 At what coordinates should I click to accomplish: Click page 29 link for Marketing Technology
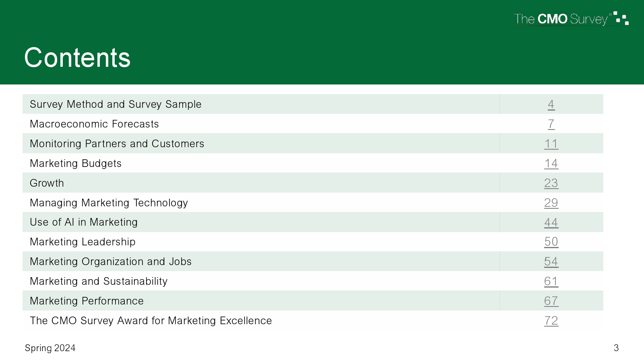tap(551, 203)
